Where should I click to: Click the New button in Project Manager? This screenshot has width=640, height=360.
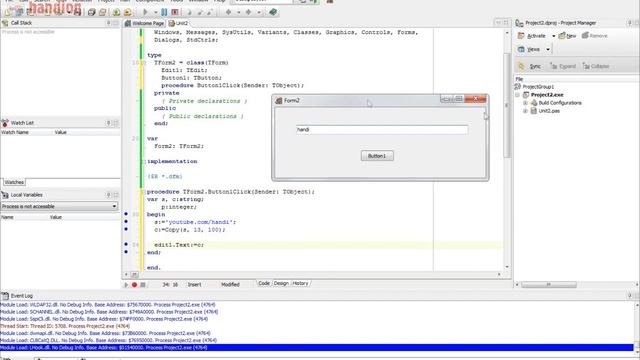(x=567, y=36)
